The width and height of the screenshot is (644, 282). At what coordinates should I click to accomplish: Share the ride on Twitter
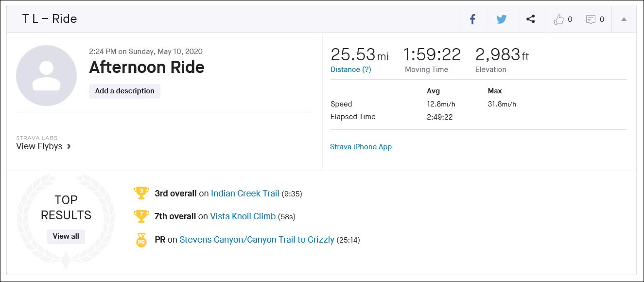coord(502,19)
